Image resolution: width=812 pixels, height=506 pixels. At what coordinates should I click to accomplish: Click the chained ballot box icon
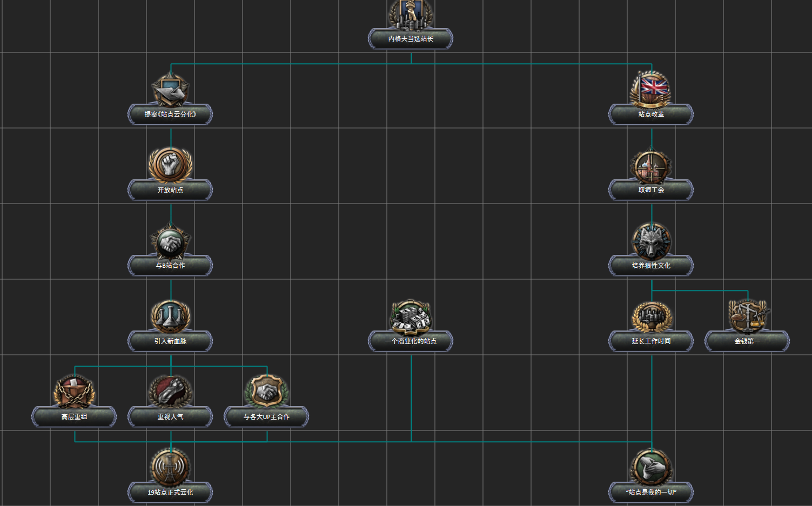click(75, 392)
